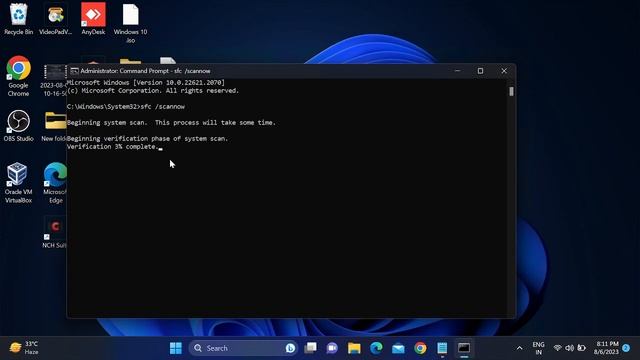Open the NCH Suite desktop shortcut
Screen dimensions: 640x360
55,232
